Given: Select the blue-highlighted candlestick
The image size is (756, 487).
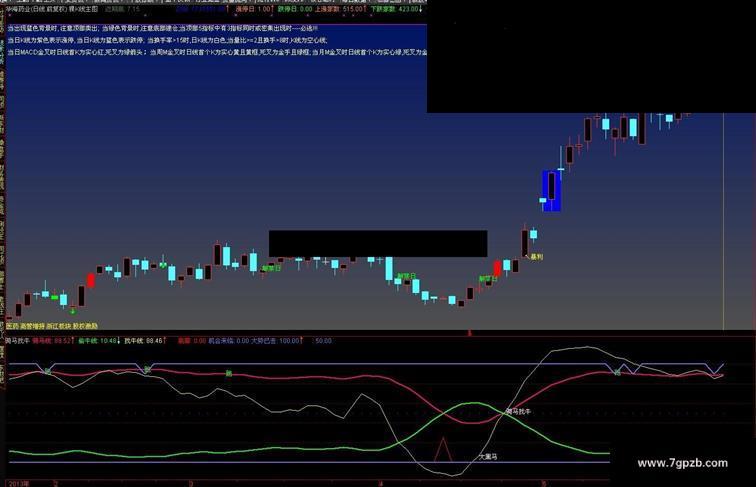Looking at the screenshot, I should point(552,191).
